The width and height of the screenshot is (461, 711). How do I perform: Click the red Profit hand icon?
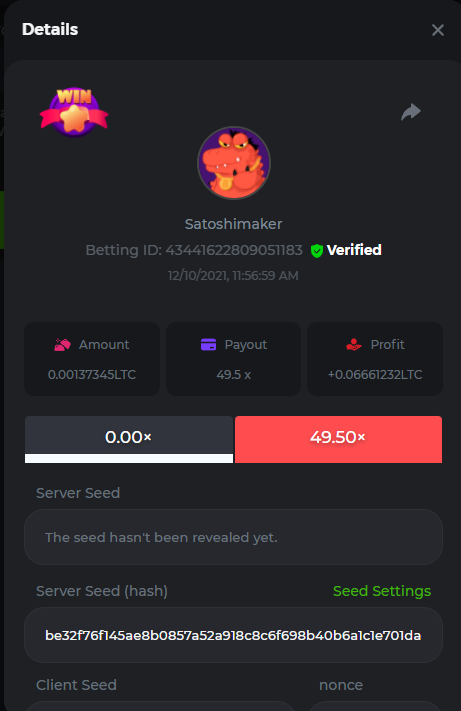[354, 345]
